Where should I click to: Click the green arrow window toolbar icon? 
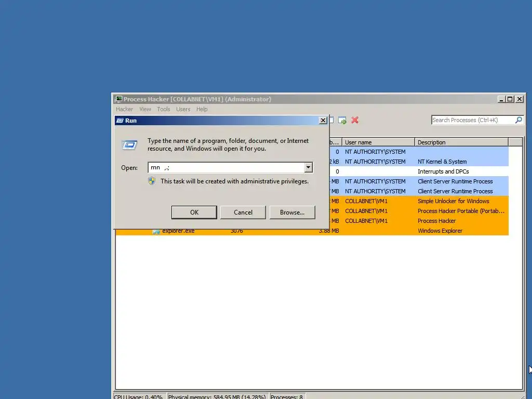342,120
